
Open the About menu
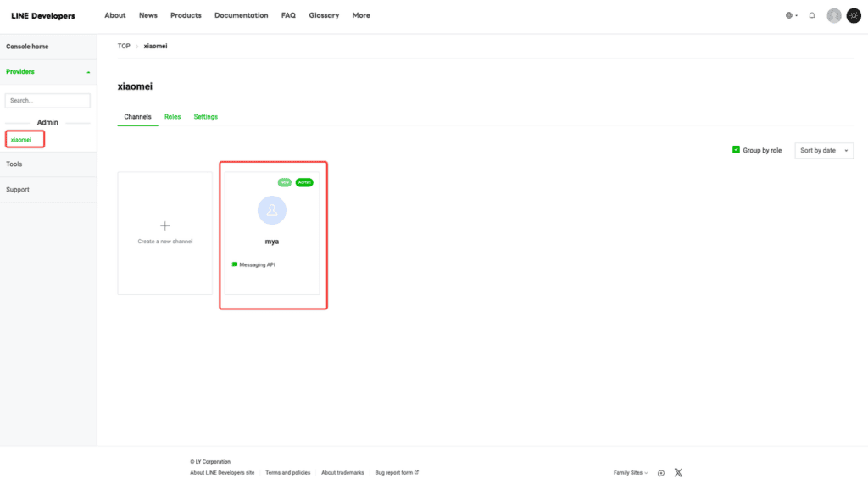115,15
